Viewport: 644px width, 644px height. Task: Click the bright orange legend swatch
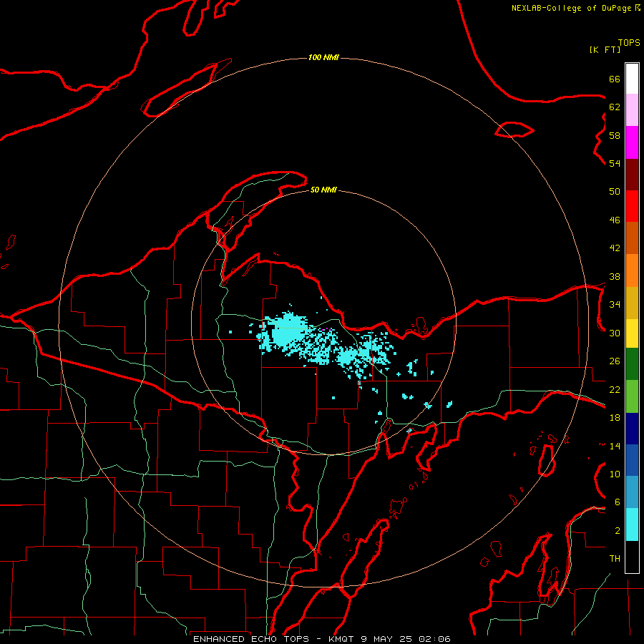pyautogui.click(x=632, y=270)
